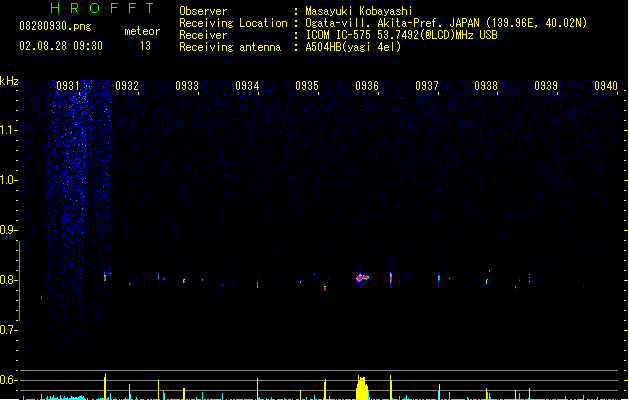This screenshot has width=629, height=400.
Task: Click the 0931 time marker
Action: click(67, 86)
